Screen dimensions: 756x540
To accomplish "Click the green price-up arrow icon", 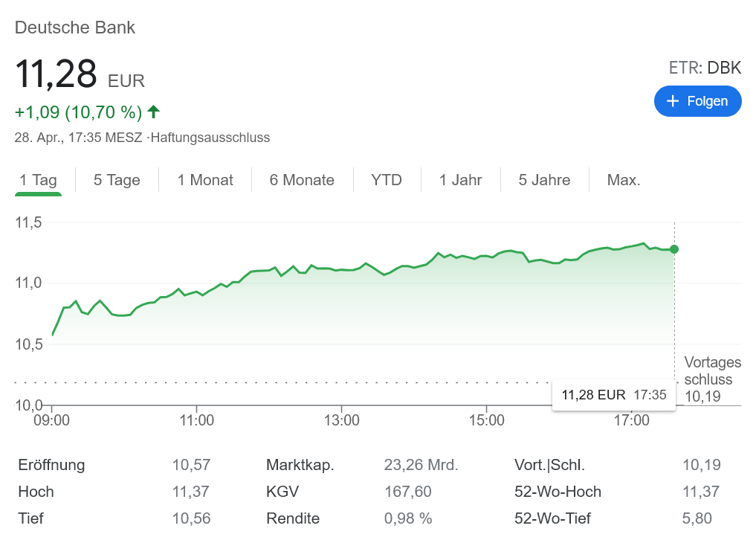I will pos(153,112).
